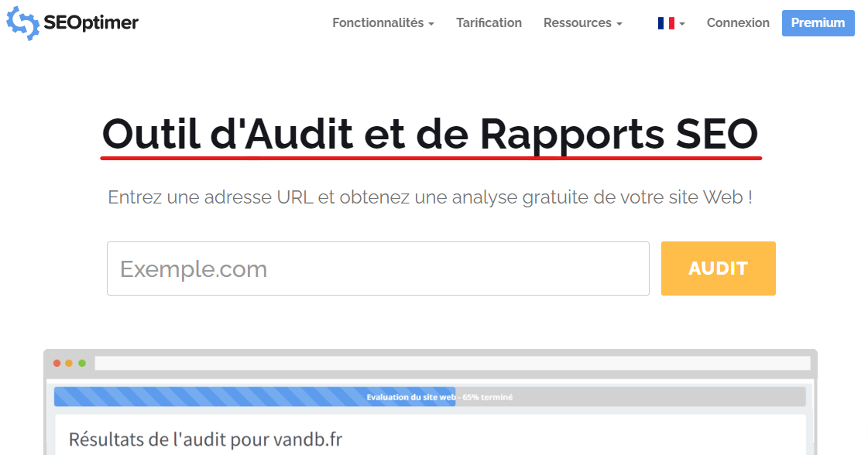Click the red dot in the preview window
The image size is (868, 455).
point(57,363)
